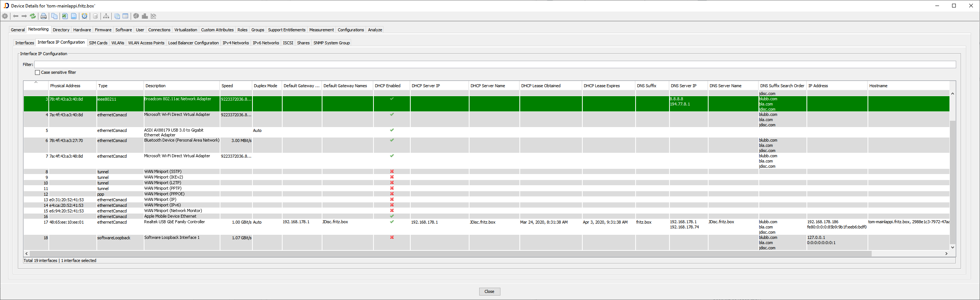Viewport: 980px width, 300px height.
Task: Sort by the Description column header
Action: tap(181, 86)
